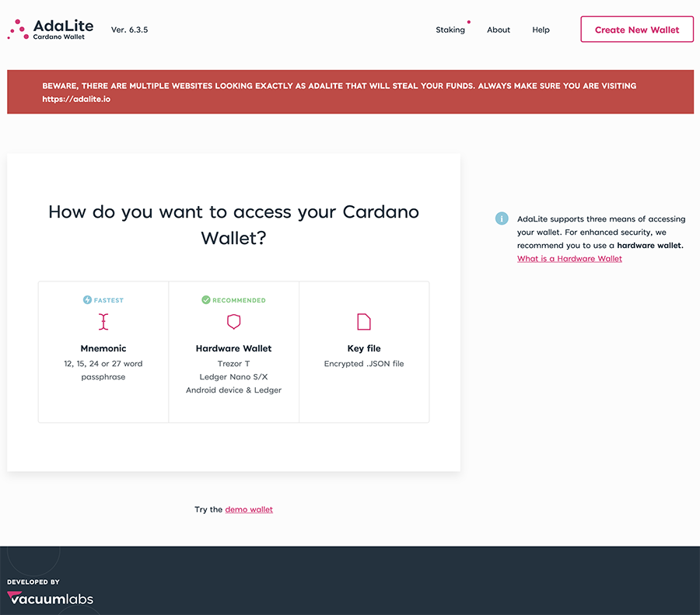Click the 'Ver. 6.3.5' version text
700x615 pixels.
click(129, 30)
